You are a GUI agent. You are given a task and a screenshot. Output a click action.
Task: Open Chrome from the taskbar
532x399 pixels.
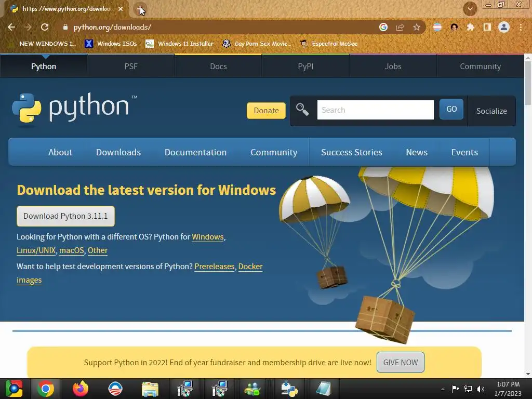click(46, 389)
